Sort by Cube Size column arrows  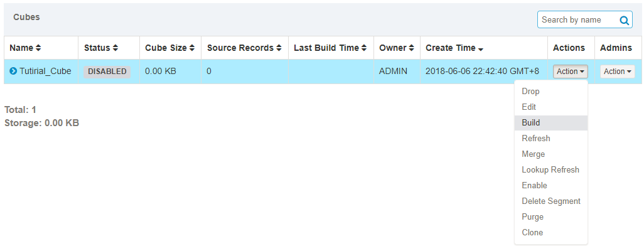[192, 48]
